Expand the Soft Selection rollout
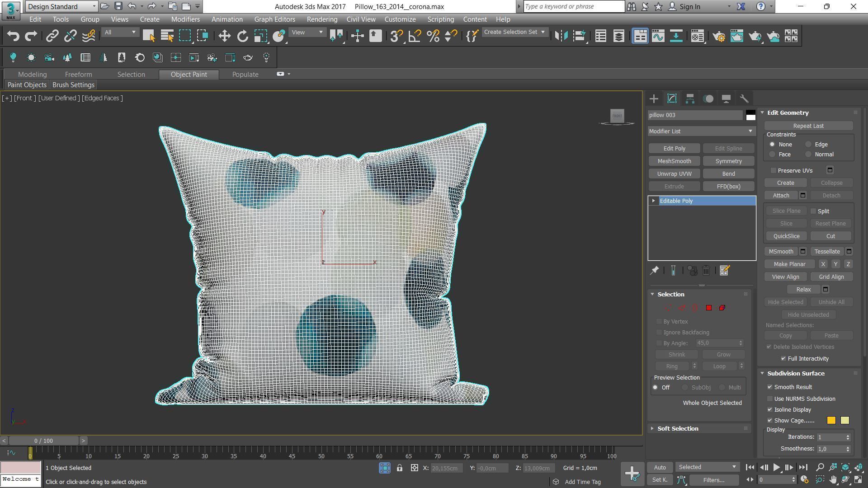This screenshot has height=488, width=868. click(677, 428)
